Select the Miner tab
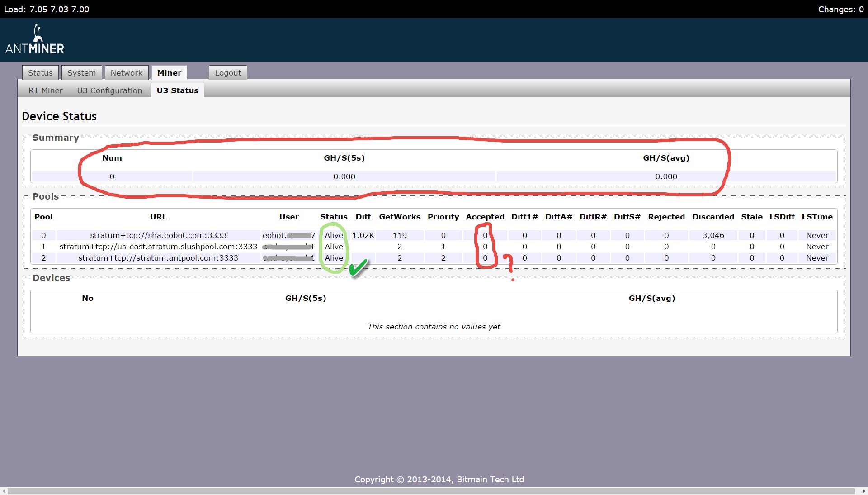This screenshot has height=495, width=868. 169,73
